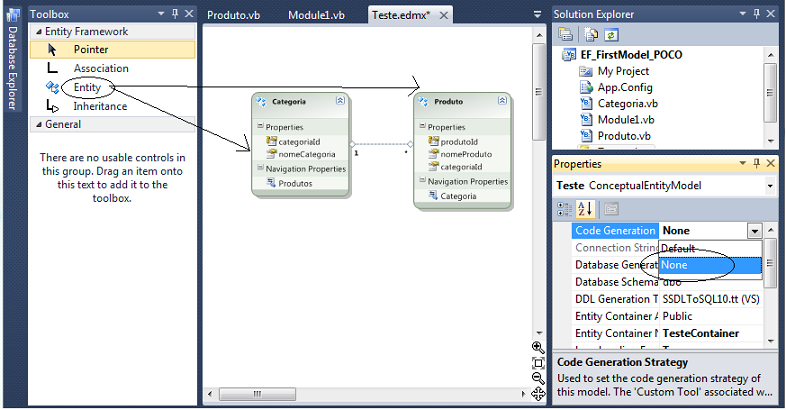
Task: Switch Properties to Categorized view
Action: 564,209
